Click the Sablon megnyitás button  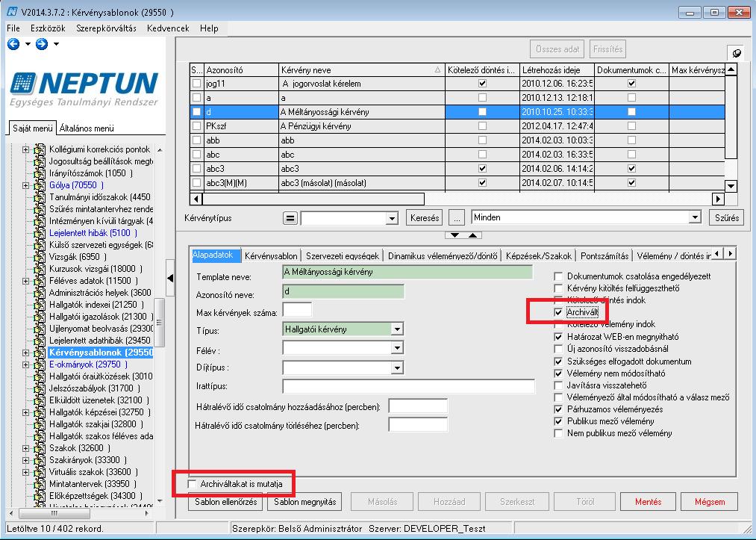click(304, 502)
